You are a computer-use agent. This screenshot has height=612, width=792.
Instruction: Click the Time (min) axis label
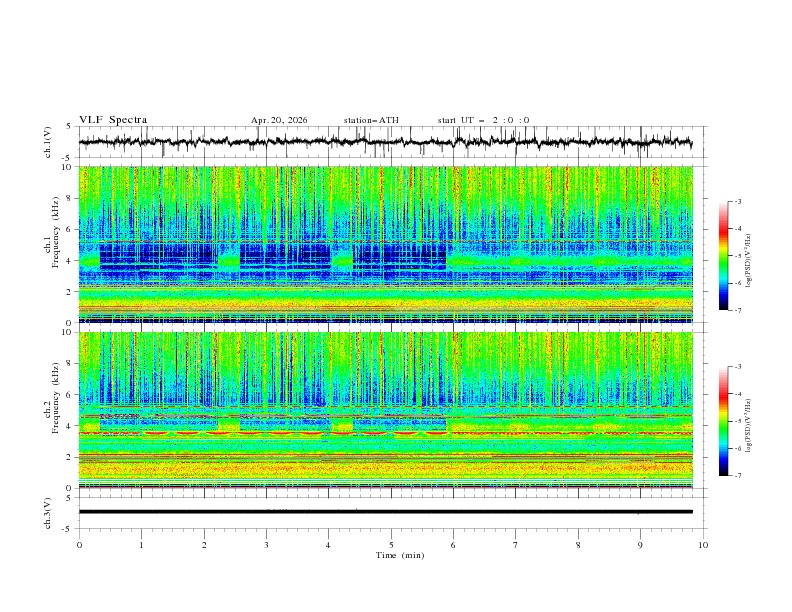pos(400,555)
